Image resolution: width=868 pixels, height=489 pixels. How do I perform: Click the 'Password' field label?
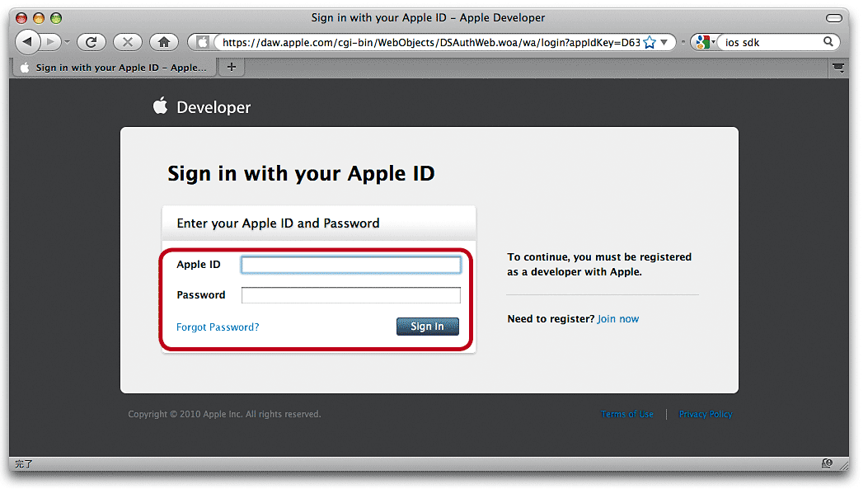click(201, 295)
